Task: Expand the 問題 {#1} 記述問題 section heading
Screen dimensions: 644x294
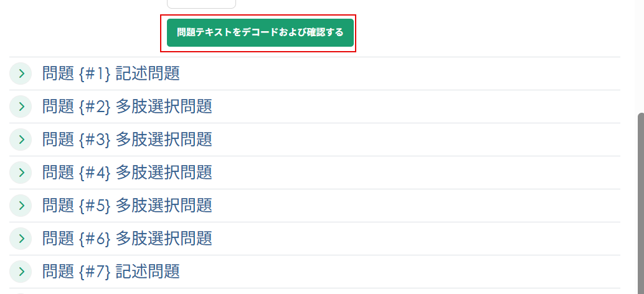Action: (x=111, y=73)
